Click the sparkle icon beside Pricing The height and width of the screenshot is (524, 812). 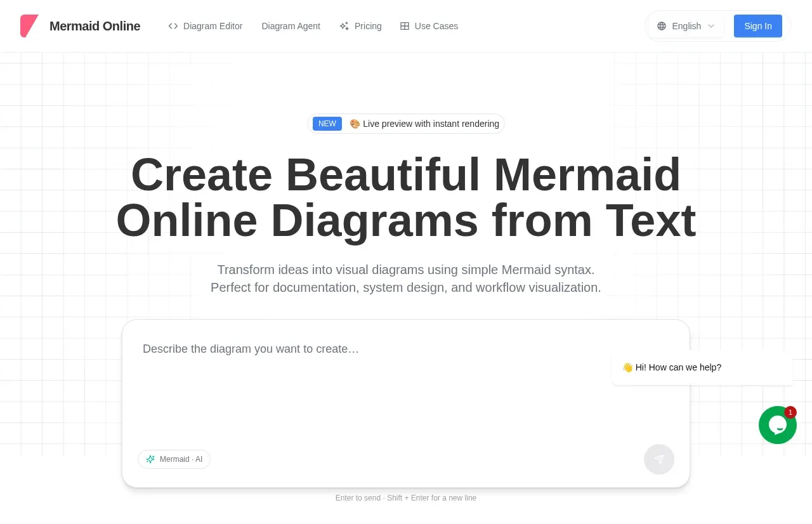(344, 26)
